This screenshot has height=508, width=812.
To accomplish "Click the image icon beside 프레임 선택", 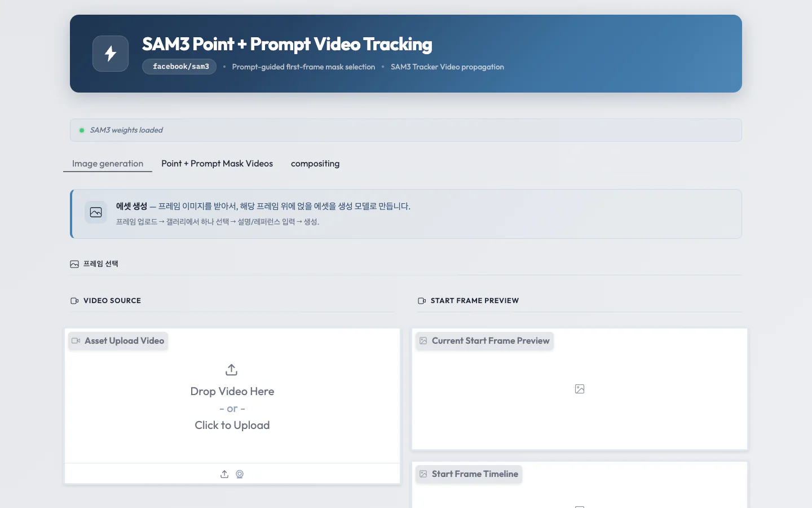I will tap(74, 264).
